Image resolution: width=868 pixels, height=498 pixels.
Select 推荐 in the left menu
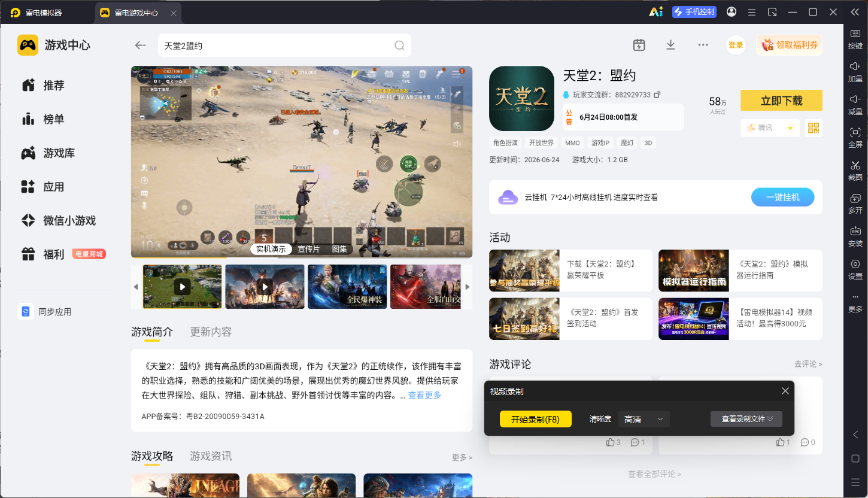coord(54,86)
